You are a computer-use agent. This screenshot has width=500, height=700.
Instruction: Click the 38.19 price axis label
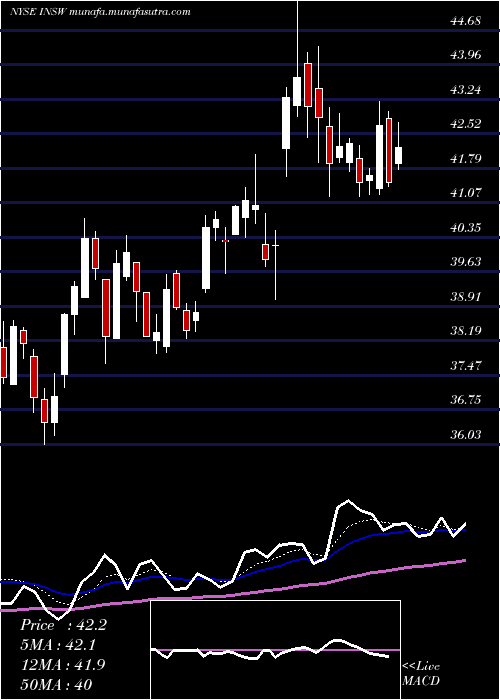click(465, 331)
